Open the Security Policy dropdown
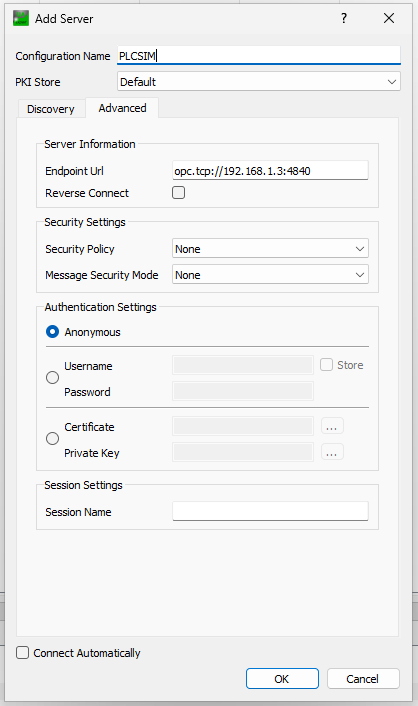418x706 pixels. (x=270, y=249)
